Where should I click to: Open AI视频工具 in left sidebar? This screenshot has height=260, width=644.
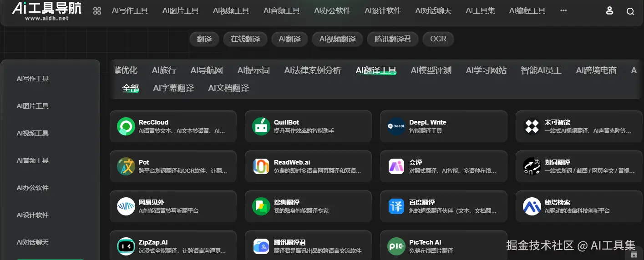coord(33,133)
